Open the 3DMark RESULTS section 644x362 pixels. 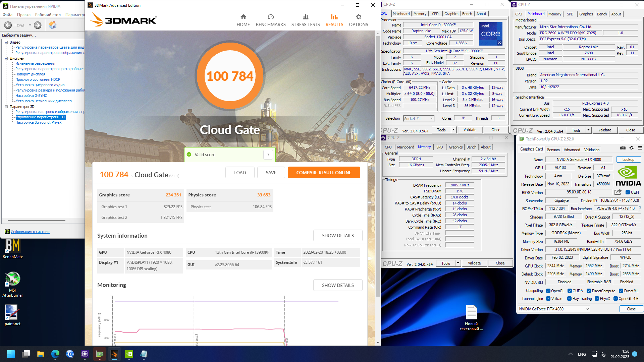pyautogui.click(x=334, y=20)
